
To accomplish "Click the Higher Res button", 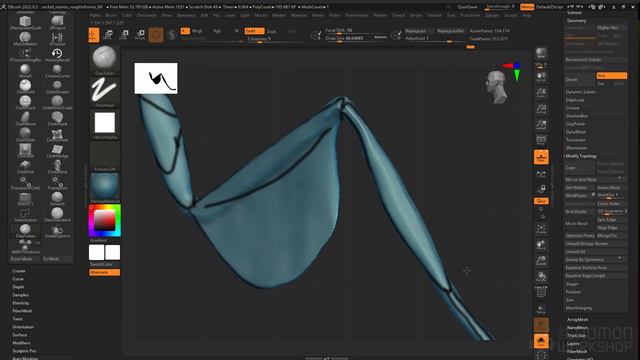I will coord(611,28).
